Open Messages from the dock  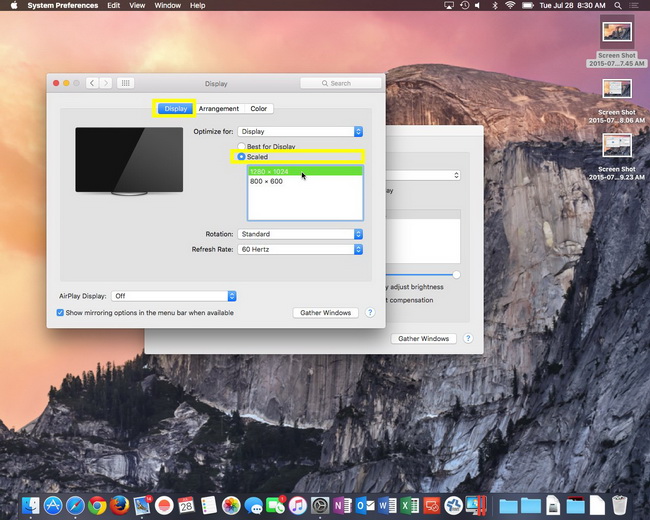[x=253, y=505]
